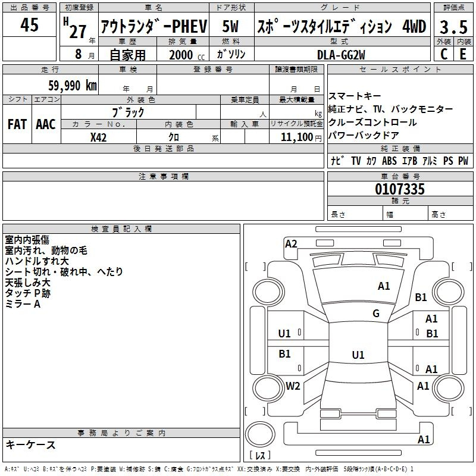The height and width of the screenshot is (476, 476).
Task: Select air conditioner type AAC
Action: (x=46, y=124)
